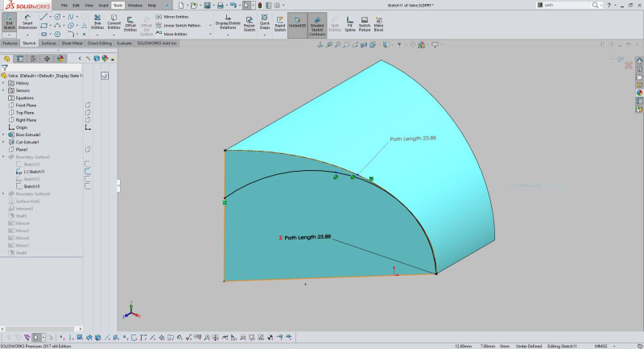Select the Smart Dimension tool

(27, 22)
